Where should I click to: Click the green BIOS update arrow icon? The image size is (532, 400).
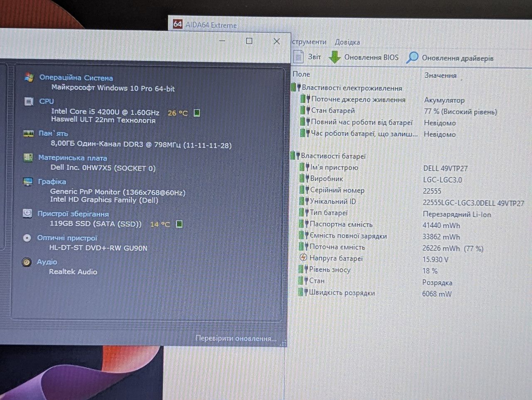(335, 57)
